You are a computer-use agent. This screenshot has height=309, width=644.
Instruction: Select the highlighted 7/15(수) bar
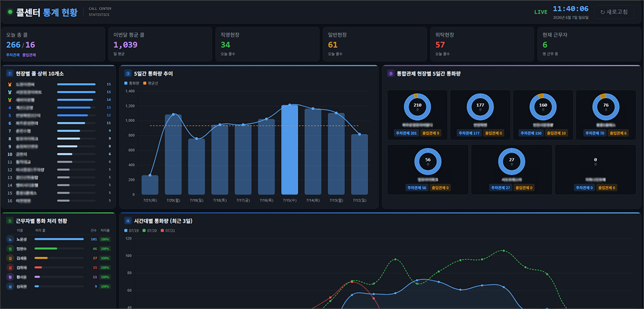(289, 150)
